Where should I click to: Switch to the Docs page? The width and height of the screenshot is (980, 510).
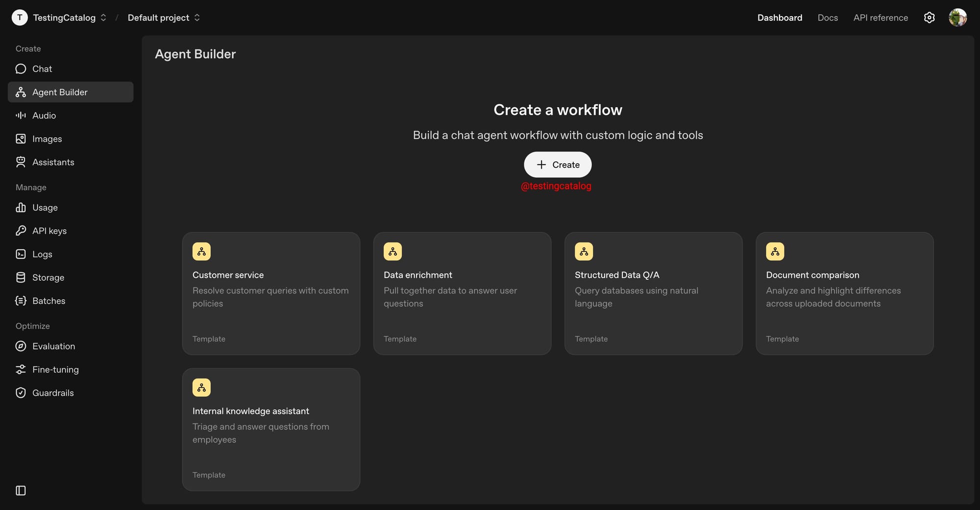tap(828, 17)
